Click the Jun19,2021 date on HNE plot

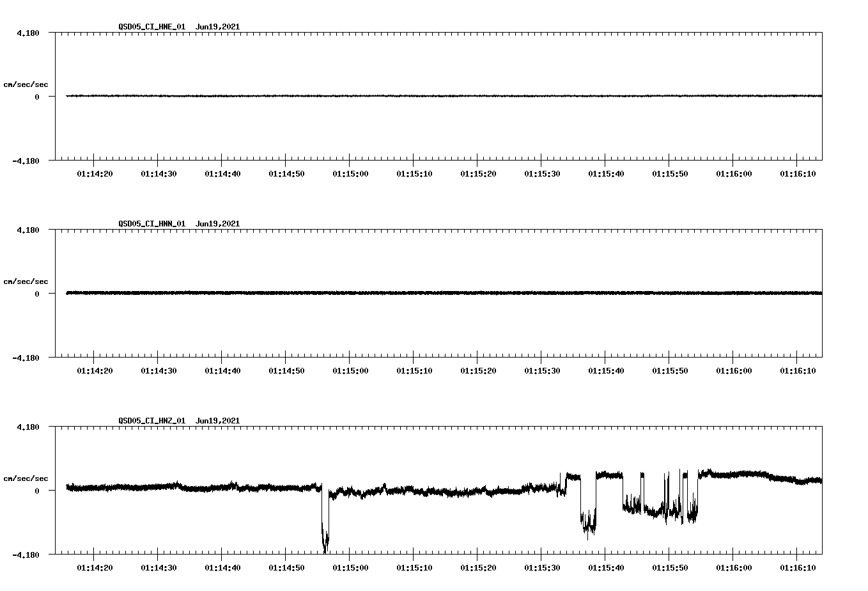(x=218, y=27)
